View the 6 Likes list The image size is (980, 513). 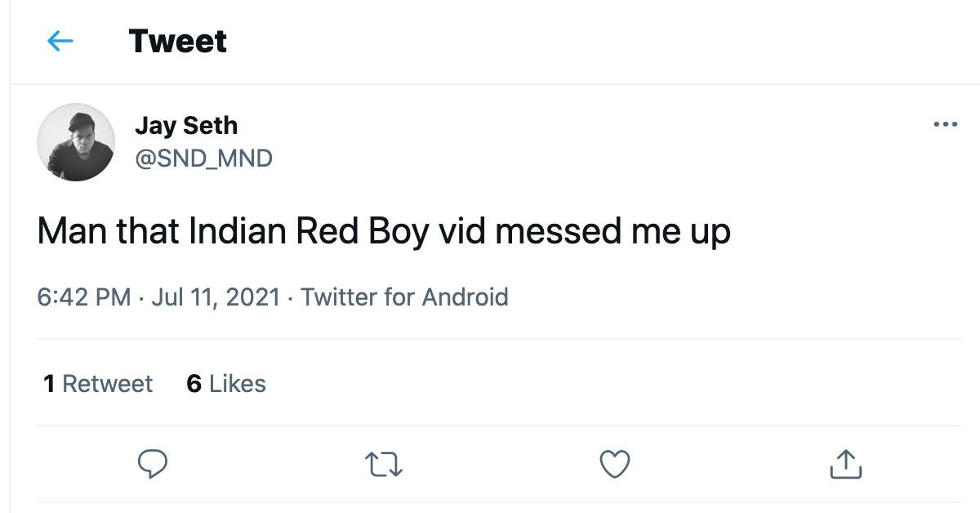pos(226,384)
